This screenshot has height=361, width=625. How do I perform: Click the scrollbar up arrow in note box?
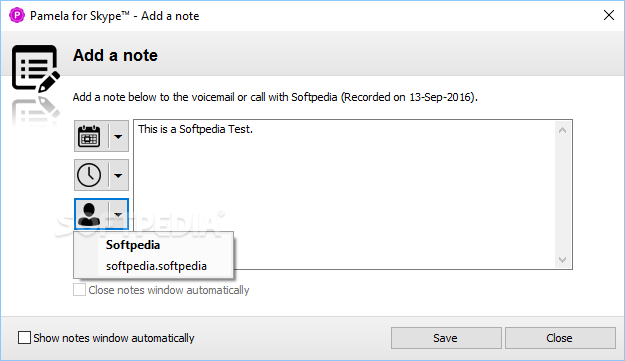tap(562, 130)
